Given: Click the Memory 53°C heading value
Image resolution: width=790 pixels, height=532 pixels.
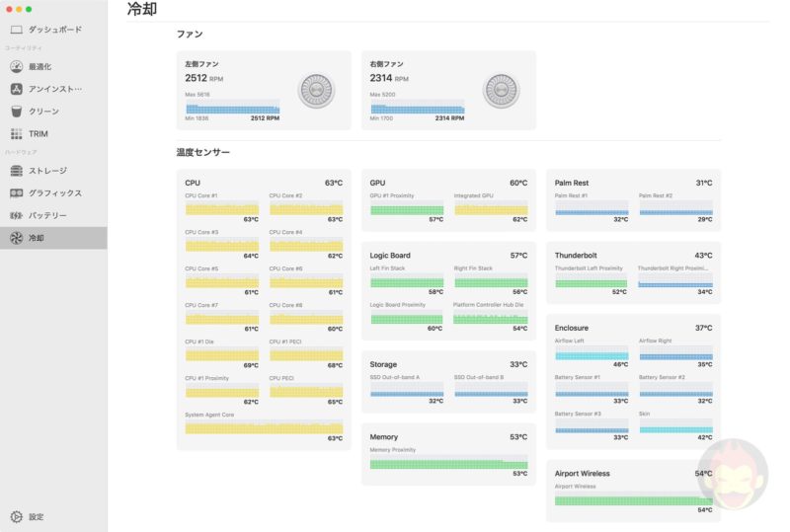Looking at the screenshot, I should click(518, 437).
